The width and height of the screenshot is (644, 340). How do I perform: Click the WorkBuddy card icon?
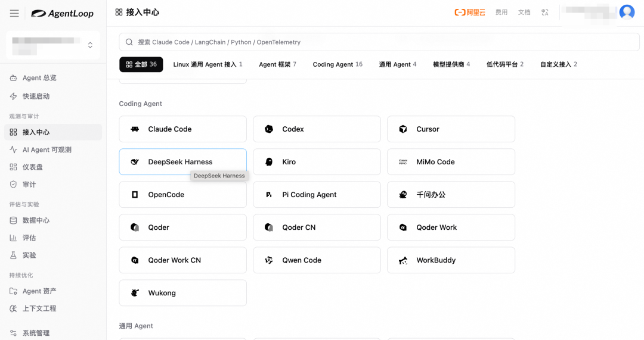point(403,260)
